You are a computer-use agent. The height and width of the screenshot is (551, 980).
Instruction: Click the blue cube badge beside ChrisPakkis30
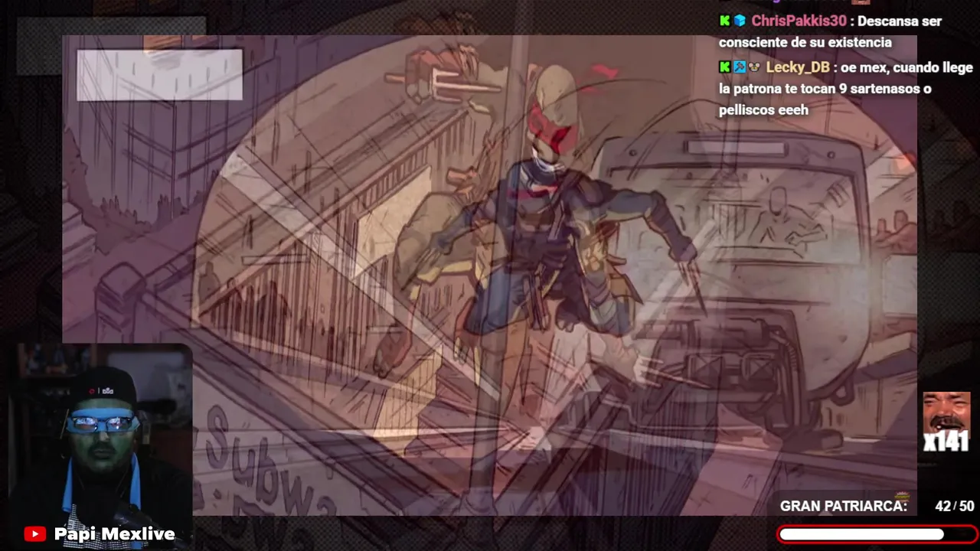tap(740, 21)
